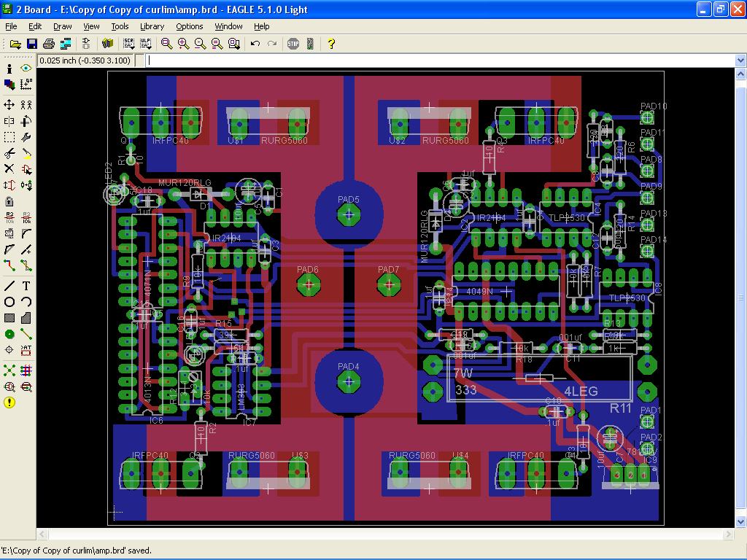The width and height of the screenshot is (747, 560).
Task: Select the Replace tool
Action: tap(26, 185)
